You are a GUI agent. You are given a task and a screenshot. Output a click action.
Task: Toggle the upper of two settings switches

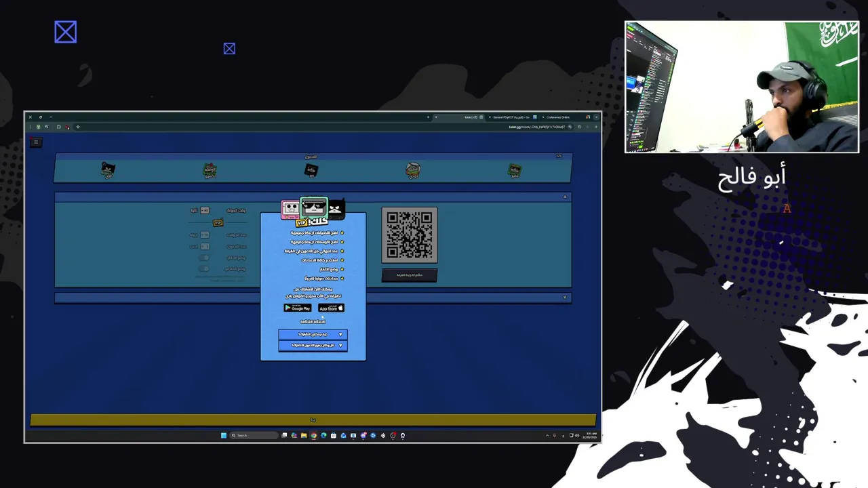pyautogui.click(x=203, y=258)
